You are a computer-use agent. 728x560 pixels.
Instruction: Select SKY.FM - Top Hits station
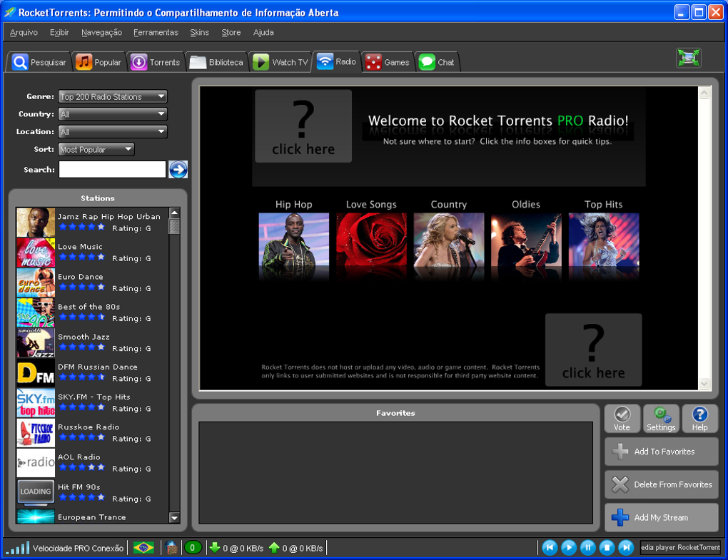pyautogui.click(x=92, y=403)
